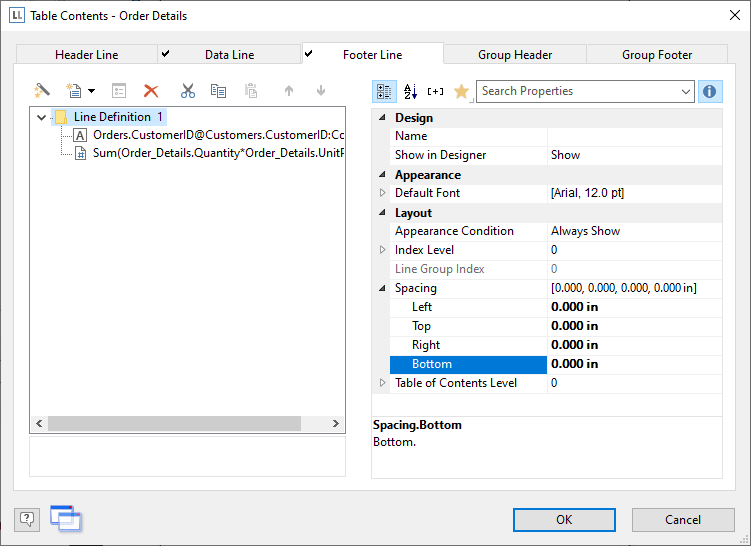Move item up with arrow icon
Screen dimensions: 751x546
click(x=289, y=91)
